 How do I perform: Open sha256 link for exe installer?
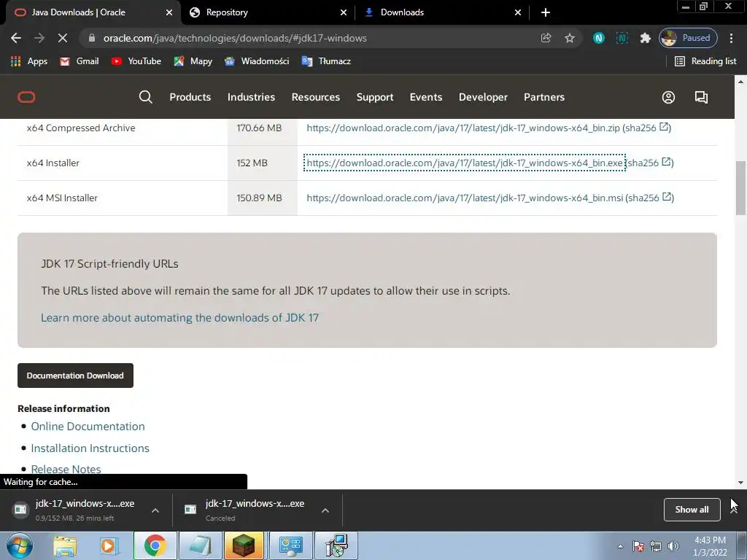pos(649,163)
